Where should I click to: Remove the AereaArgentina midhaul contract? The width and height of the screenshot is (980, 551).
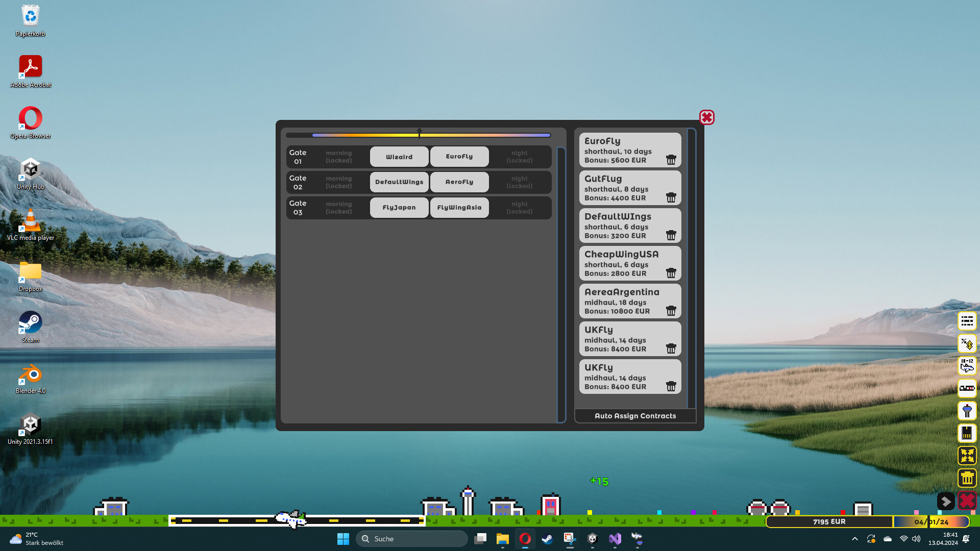[x=671, y=311]
